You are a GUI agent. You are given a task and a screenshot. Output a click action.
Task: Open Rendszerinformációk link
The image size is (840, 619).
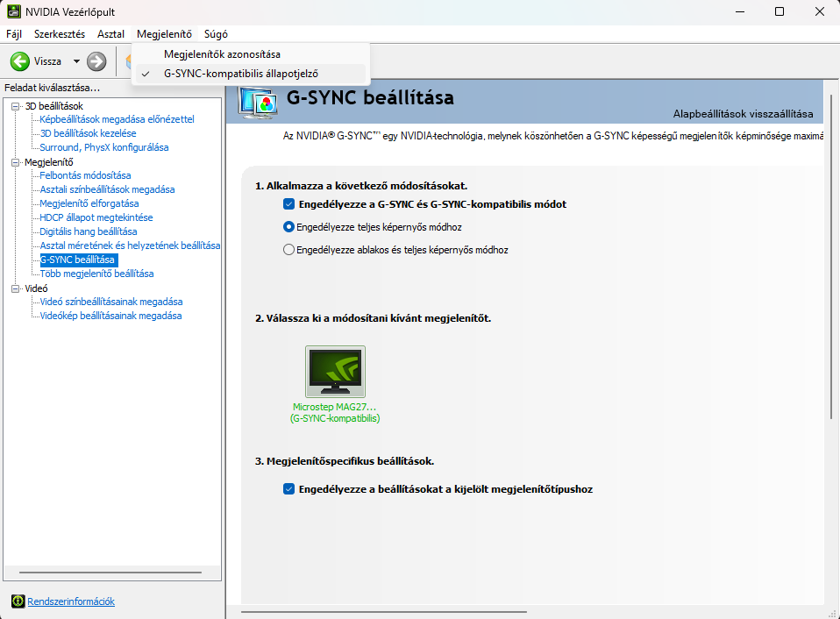point(71,601)
